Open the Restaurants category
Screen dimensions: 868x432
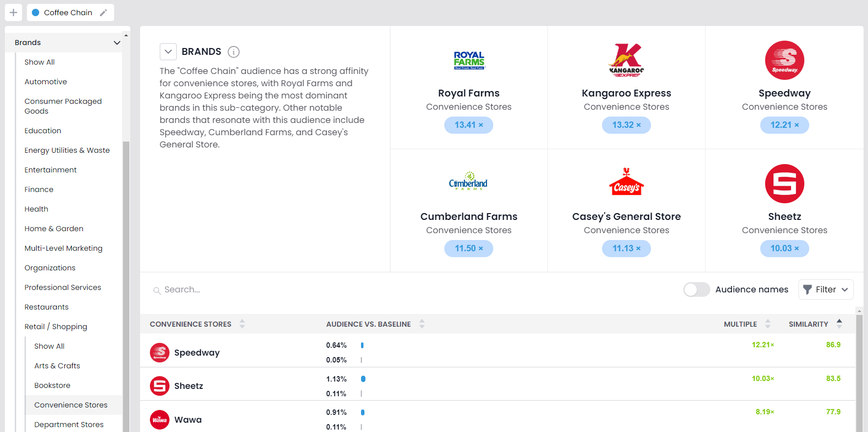click(47, 307)
